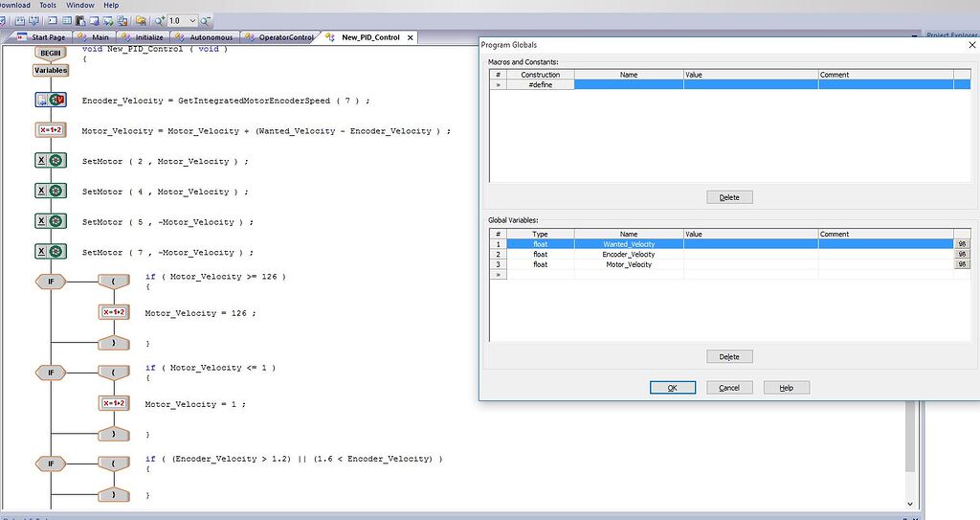Select the GetIntegratedMotorEncoderSpeed block icon
This screenshot has width=980, height=520.
50,100
